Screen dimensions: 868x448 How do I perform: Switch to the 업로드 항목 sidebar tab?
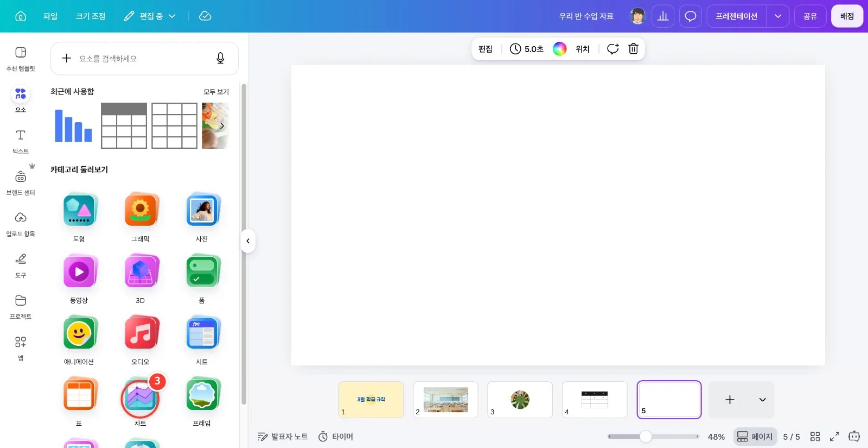click(21, 224)
